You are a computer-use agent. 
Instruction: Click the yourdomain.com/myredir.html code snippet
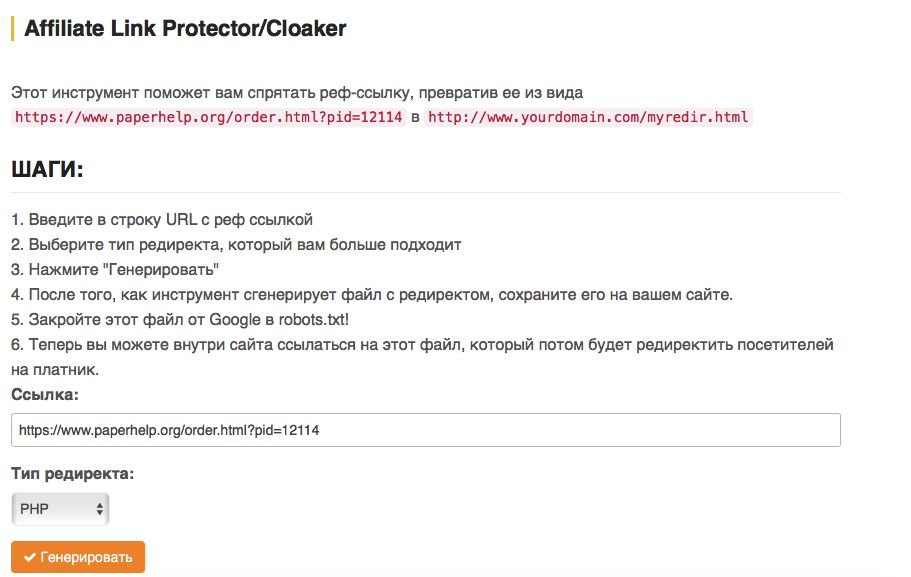point(588,117)
